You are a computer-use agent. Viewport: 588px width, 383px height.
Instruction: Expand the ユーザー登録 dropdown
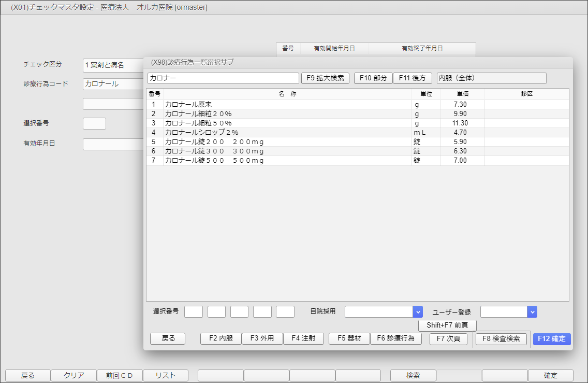point(532,311)
